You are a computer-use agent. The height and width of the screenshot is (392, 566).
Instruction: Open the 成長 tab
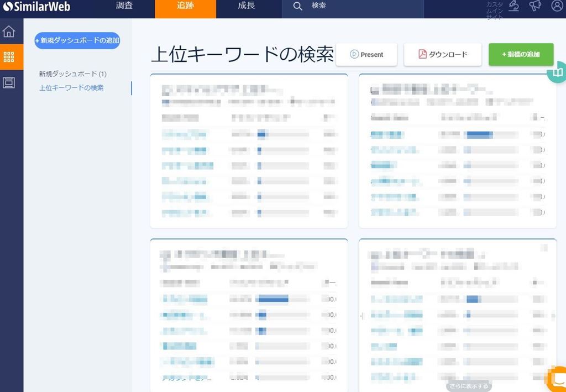[x=247, y=6]
